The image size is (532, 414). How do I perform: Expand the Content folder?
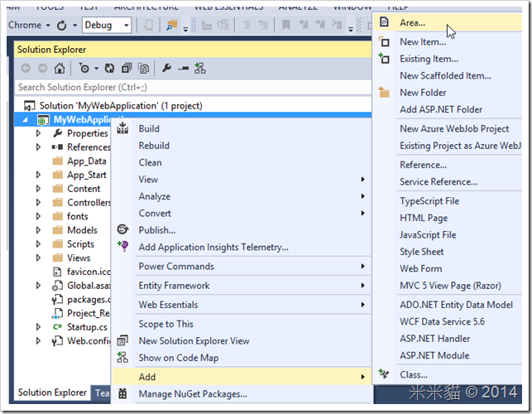(x=38, y=189)
